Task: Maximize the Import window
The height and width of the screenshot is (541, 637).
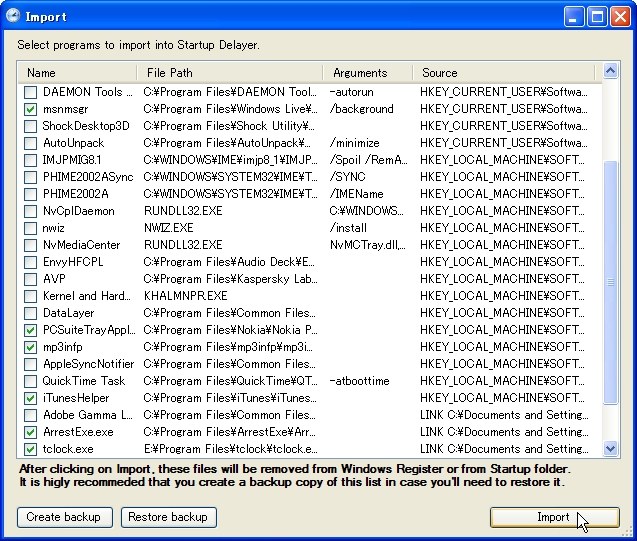Action: point(597,17)
